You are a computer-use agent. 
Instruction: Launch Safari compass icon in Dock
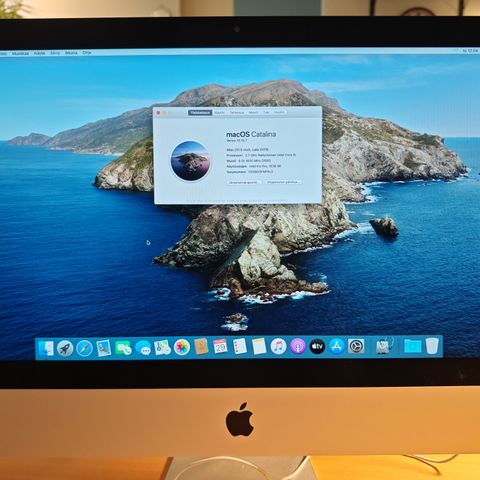coord(84,349)
